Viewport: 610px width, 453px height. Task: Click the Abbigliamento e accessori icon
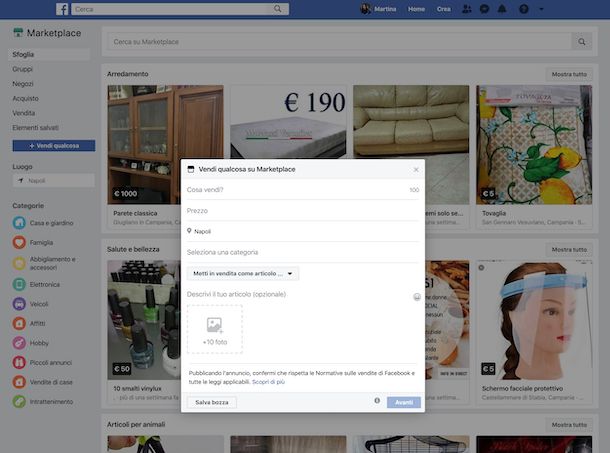coord(19,263)
